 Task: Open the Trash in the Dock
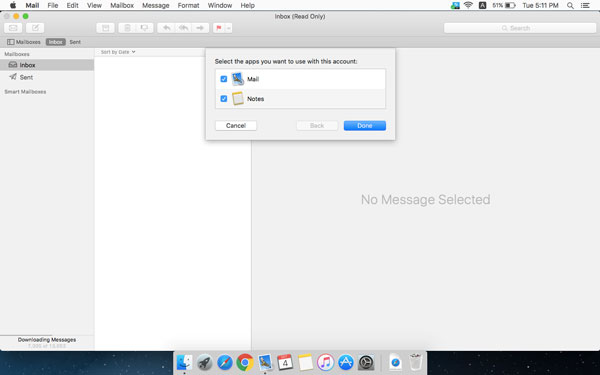tap(415, 362)
